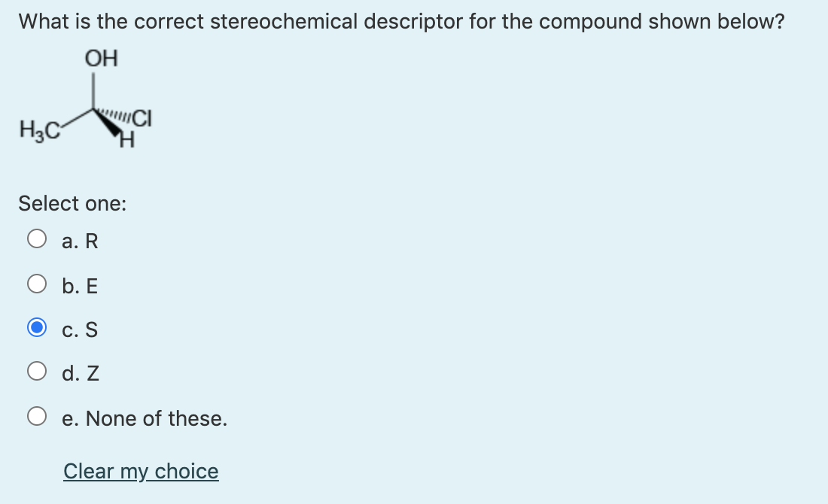828x504 pixels.
Task: Select the radio button for answer b. E
Action: [37, 284]
